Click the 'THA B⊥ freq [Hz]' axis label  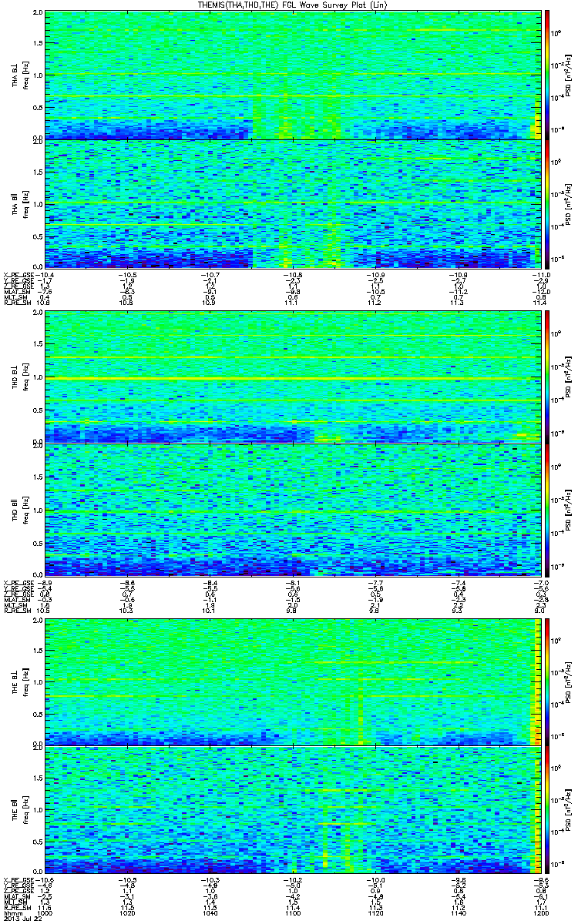pos(19,75)
